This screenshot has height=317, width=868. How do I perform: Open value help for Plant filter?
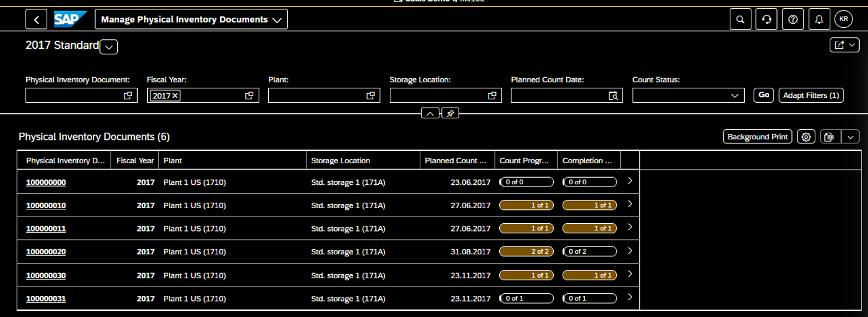[370, 95]
